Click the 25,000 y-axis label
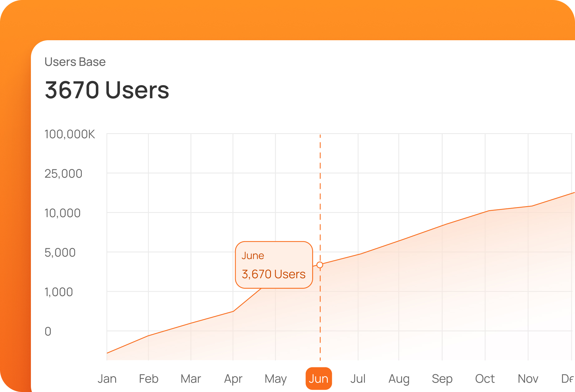The height and width of the screenshot is (392, 575). pyautogui.click(x=63, y=174)
